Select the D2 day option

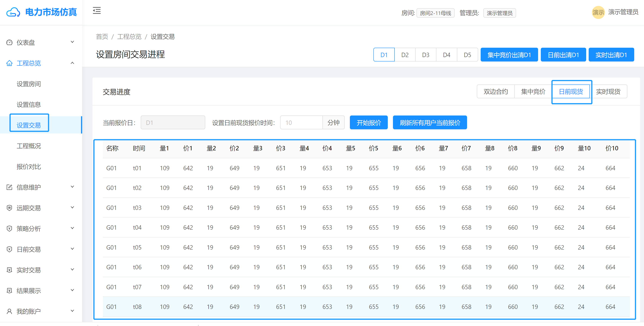coord(405,55)
